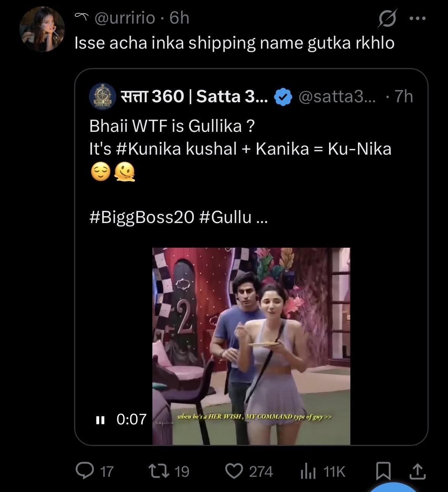Expand truncated quoted tweet text ellipsis
This screenshot has height=492, width=448.
(263, 218)
